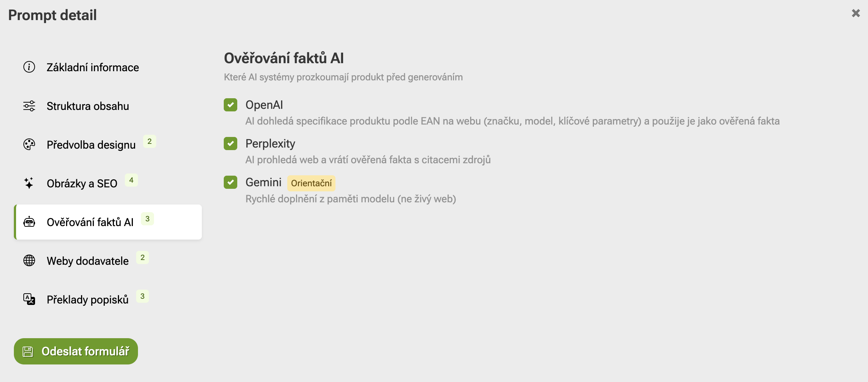
Task: Open the Weby dodavatele tab label
Action: pos(88,261)
